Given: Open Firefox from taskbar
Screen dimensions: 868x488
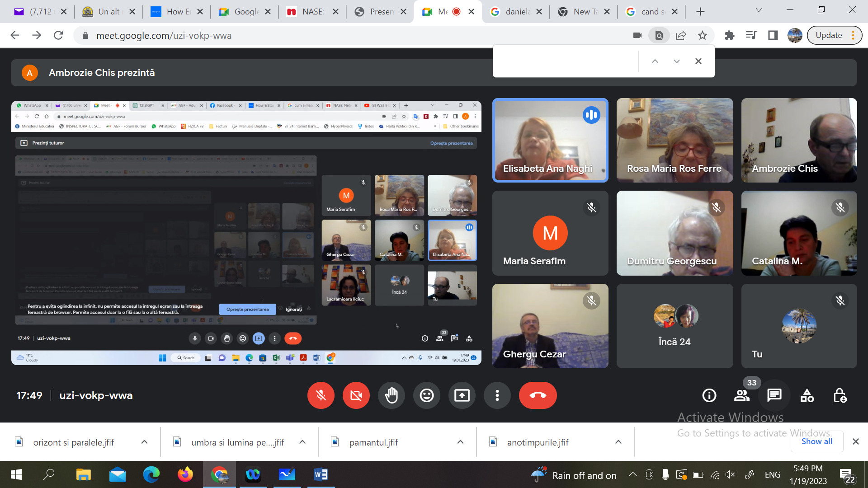Looking at the screenshot, I should pyautogui.click(x=185, y=474).
